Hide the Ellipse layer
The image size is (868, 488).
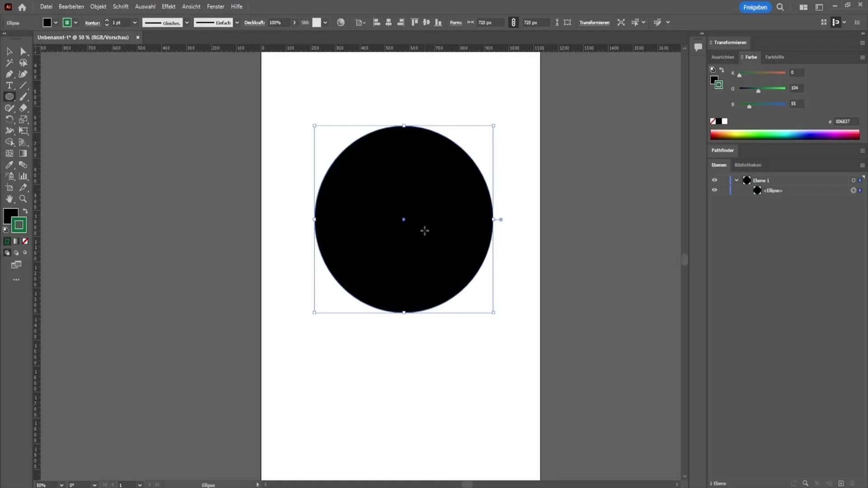[x=713, y=190]
